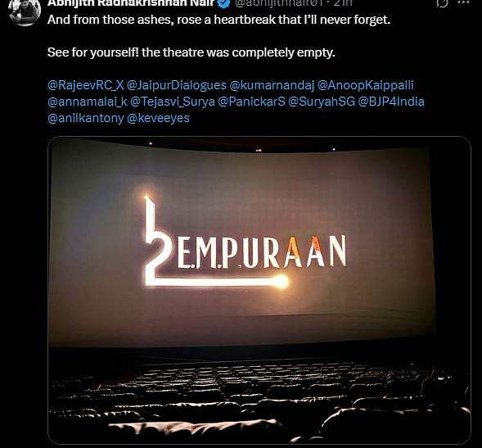Open the @SuryahSG mention

(322, 102)
